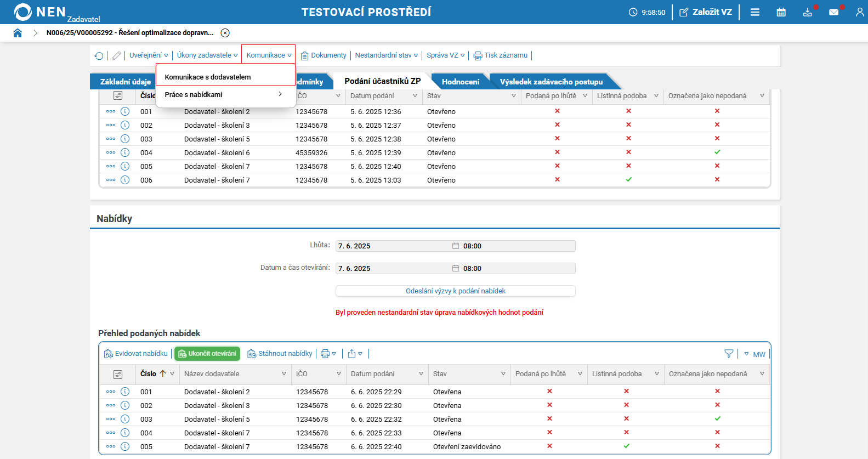Open the user profile icon
Image resolution: width=868 pixels, height=459 pixels.
[859, 12]
